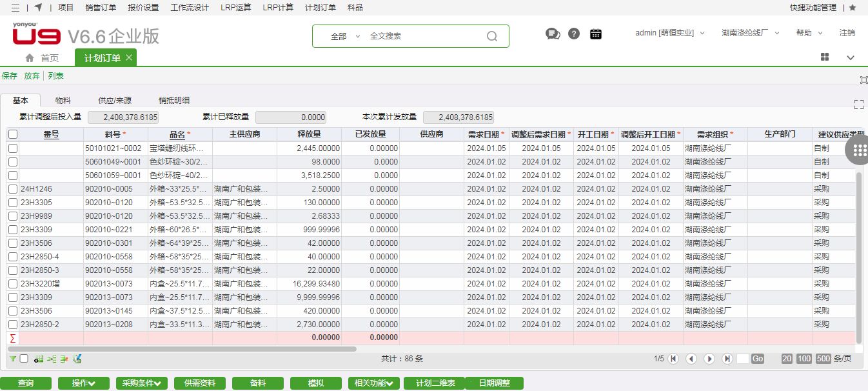Viewport: 868px width, 391px height.
Task: Select all rows via header checkbox
Action: (13, 134)
